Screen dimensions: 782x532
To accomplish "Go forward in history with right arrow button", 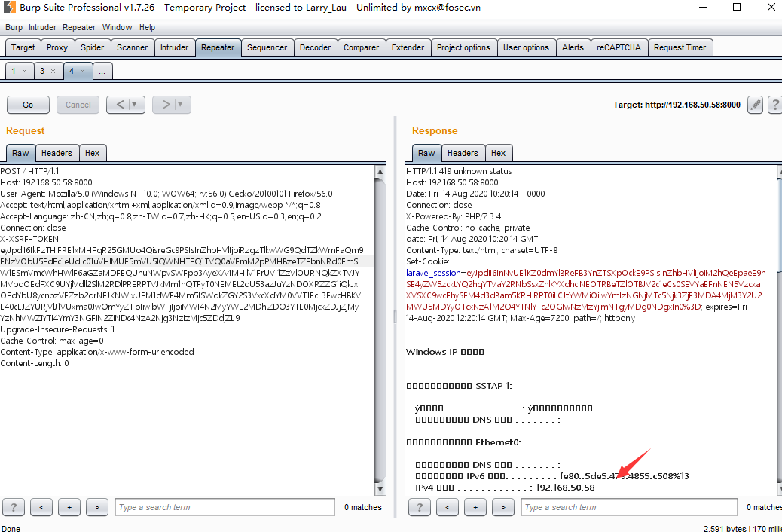I will point(166,105).
